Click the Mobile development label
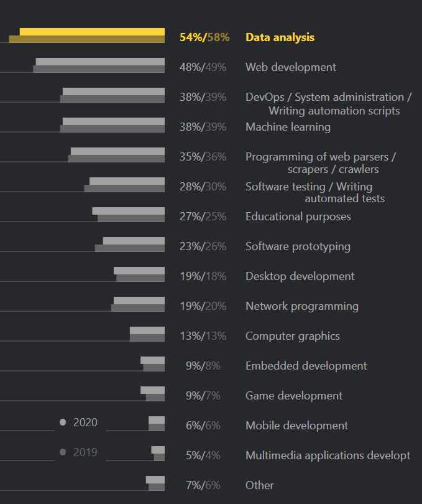The height and width of the screenshot is (504, 422). click(x=296, y=426)
